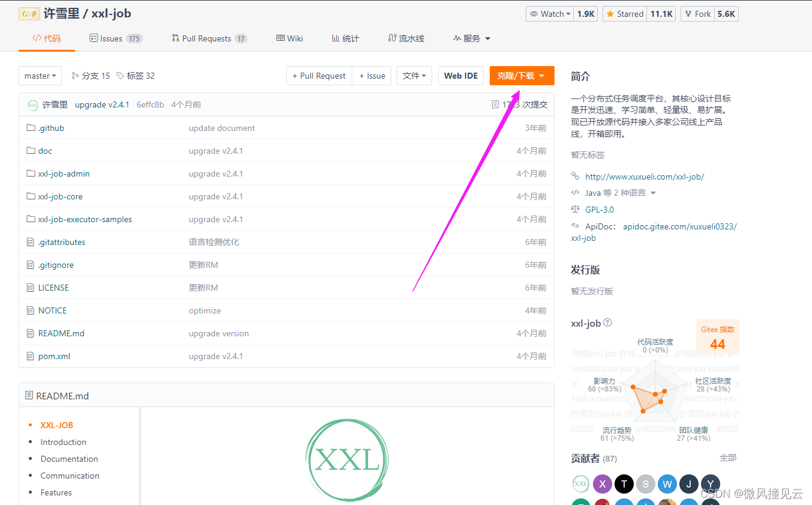
Task: Click the 1.9K watchers count
Action: (x=586, y=14)
